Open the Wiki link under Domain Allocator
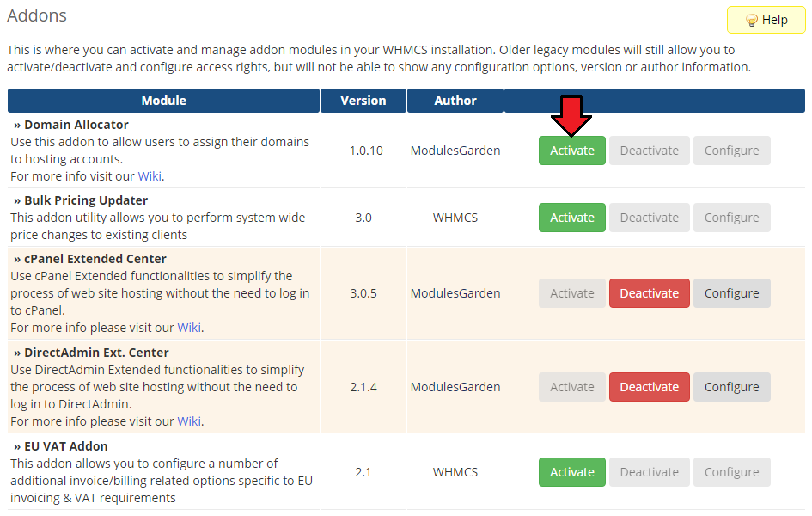 (x=150, y=176)
